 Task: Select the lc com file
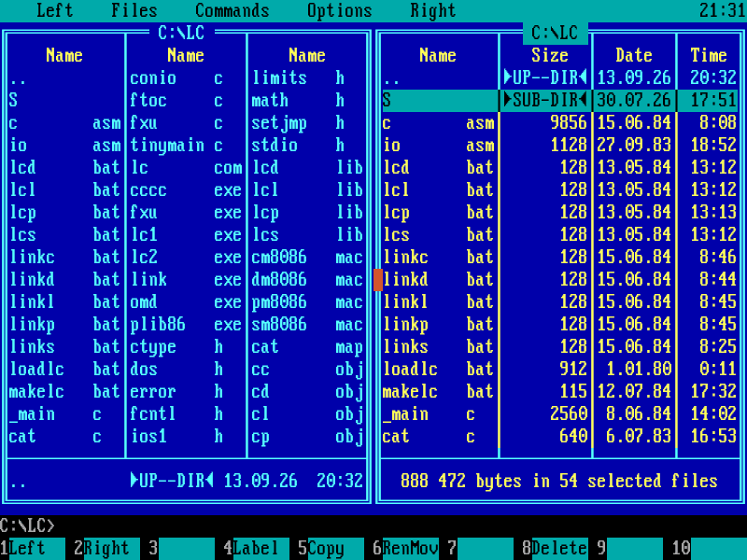pyautogui.click(x=186, y=167)
